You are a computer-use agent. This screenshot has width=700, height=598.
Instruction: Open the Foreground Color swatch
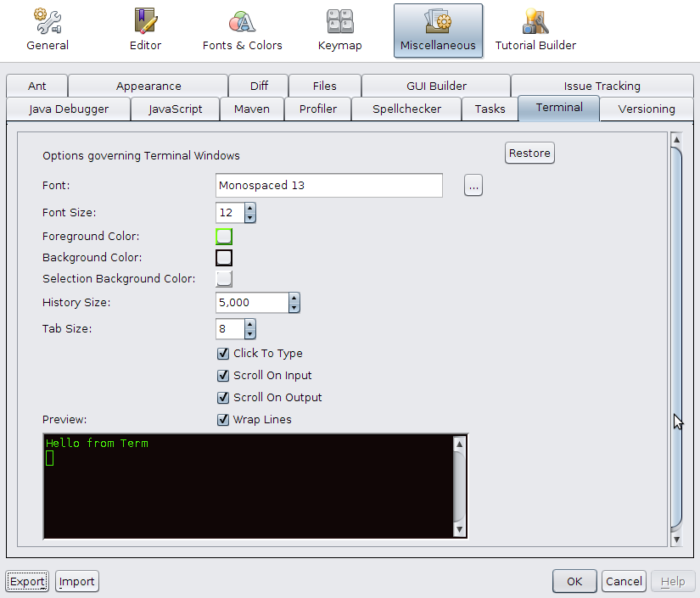pyautogui.click(x=224, y=237)
